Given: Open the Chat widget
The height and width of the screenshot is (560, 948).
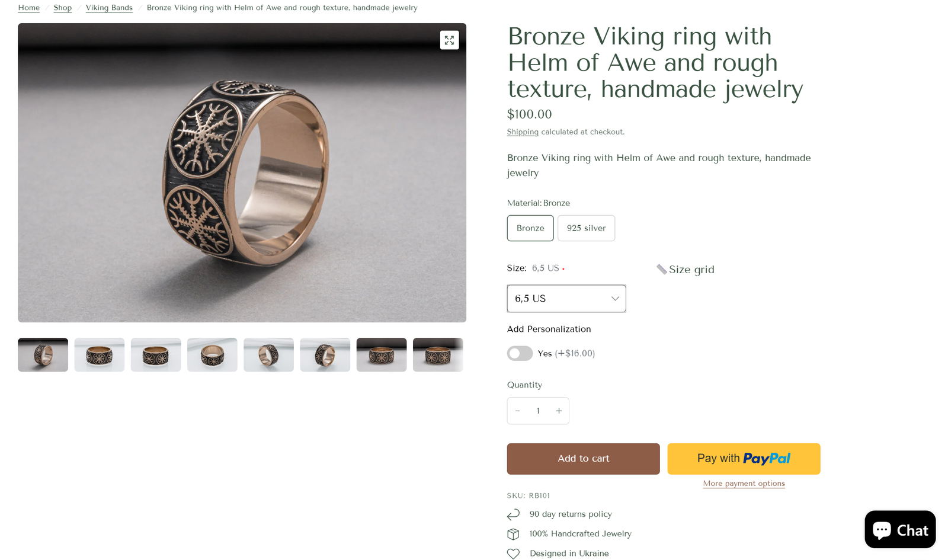Looking at the screenshot, I should tap(899, 529).
